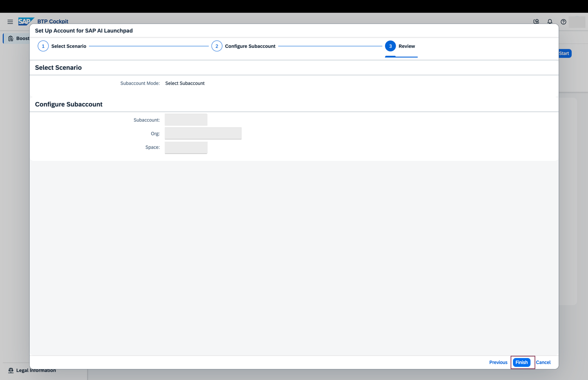Click the Org value field
This screenshot has width=588, height=380.
pos(203,133)
